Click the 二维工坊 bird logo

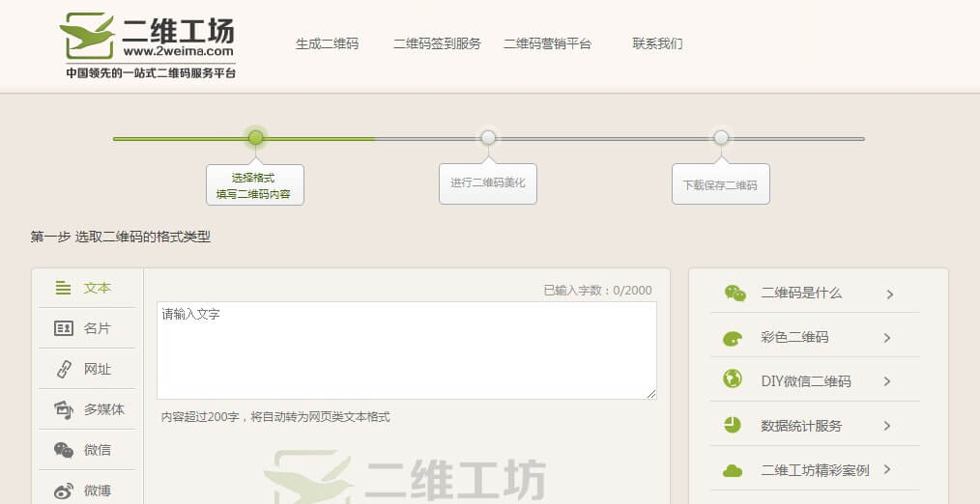click(x=87, y=35)
